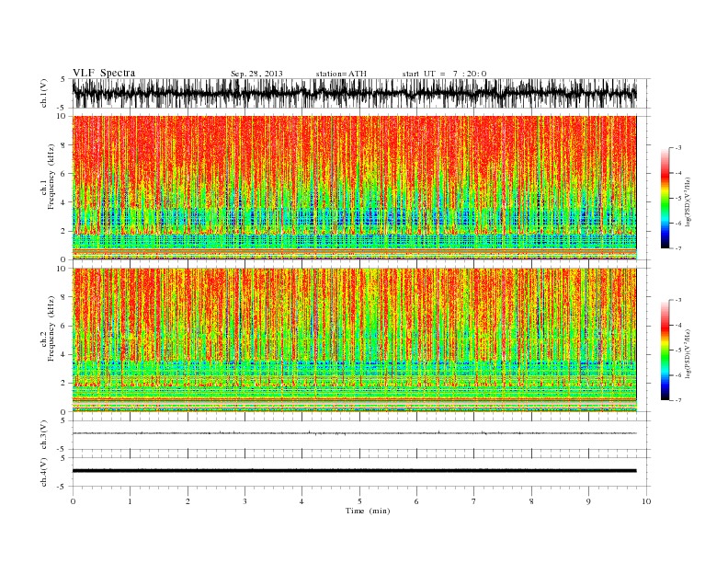
Task: Click the "station=ATH" header label
Action: coord(341,74)
